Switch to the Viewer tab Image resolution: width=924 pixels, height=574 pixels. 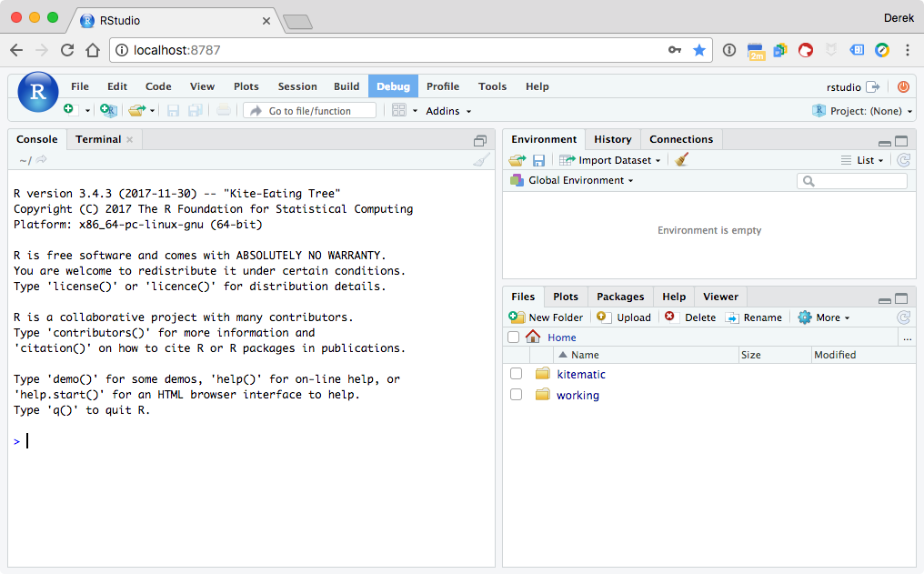pos(720,297)
